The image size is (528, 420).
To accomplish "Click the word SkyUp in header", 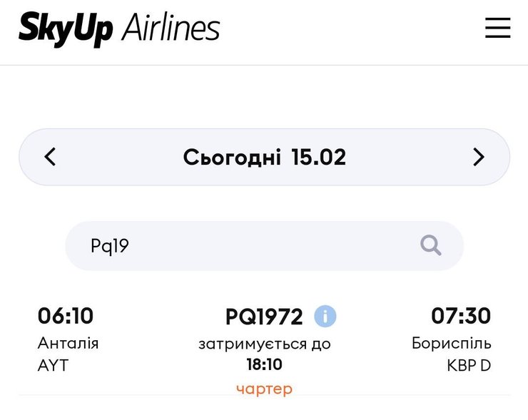I will click(x=66, y=29).
